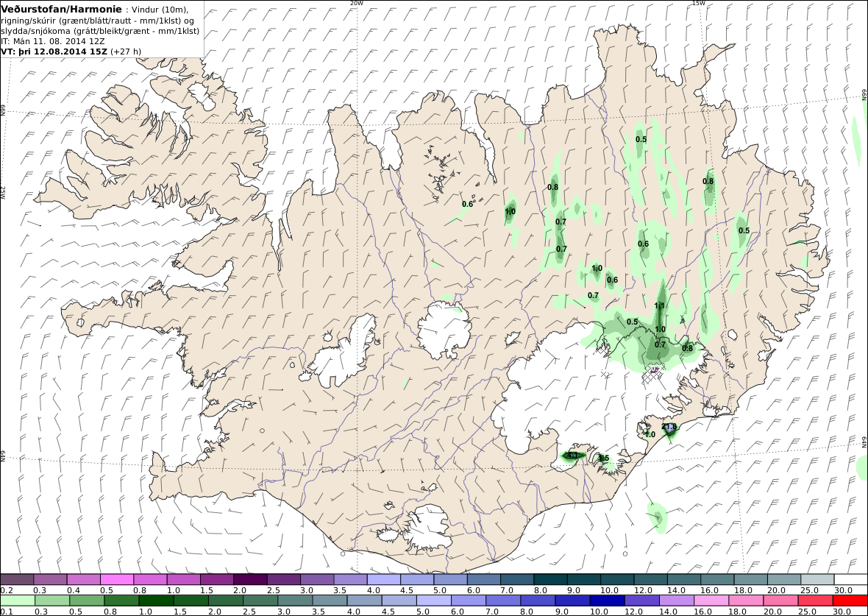Click the '15W' longitude label

(699, 4)
